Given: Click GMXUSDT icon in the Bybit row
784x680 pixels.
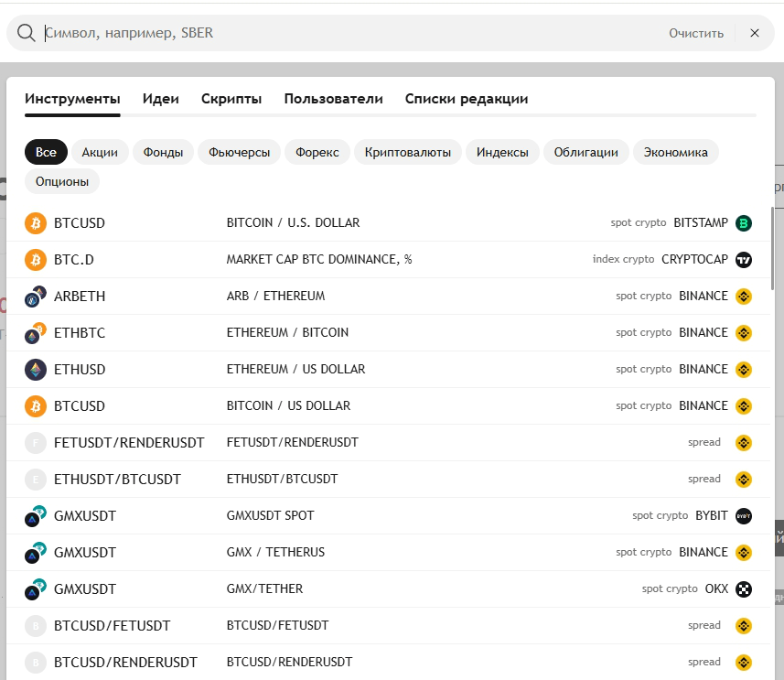Looking at the screenshot, I should pos(36,516).
